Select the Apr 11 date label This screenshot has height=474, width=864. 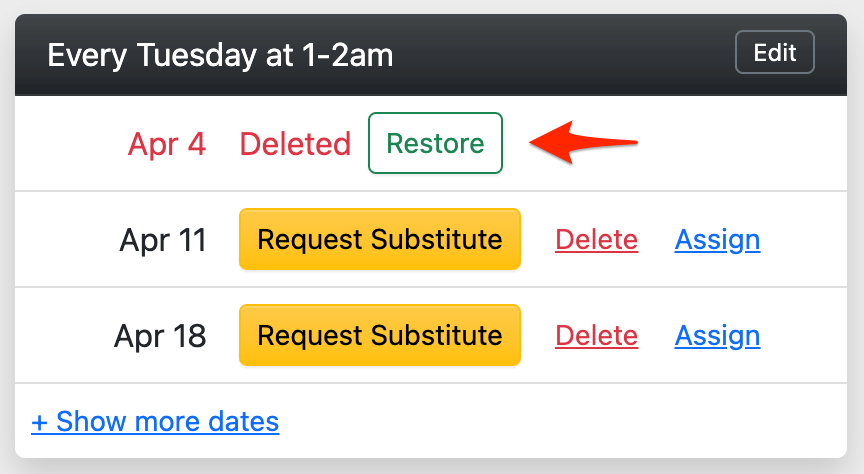pyautogui.click(x=163, y=240)
